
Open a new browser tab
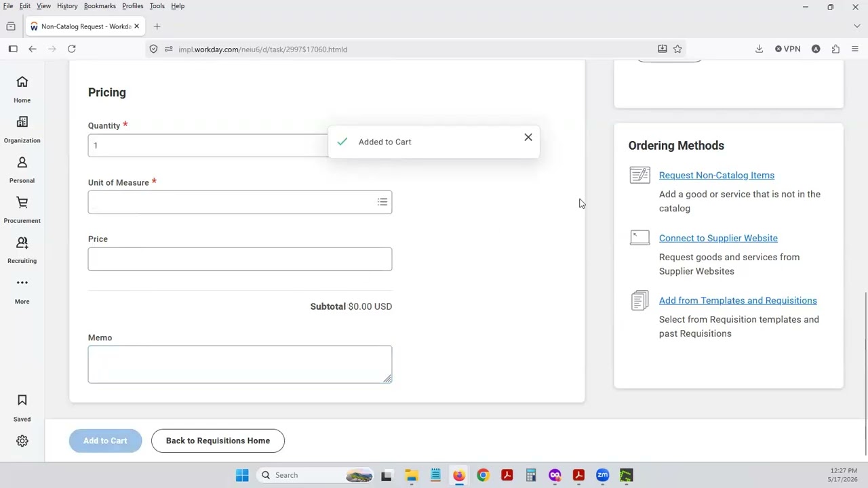point(157,26)
